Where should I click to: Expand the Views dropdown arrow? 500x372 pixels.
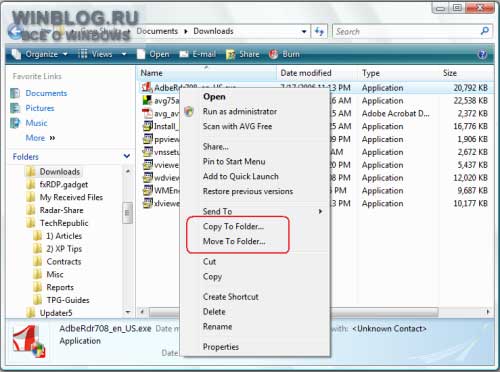pyautogui.click(x=124, y=54)
